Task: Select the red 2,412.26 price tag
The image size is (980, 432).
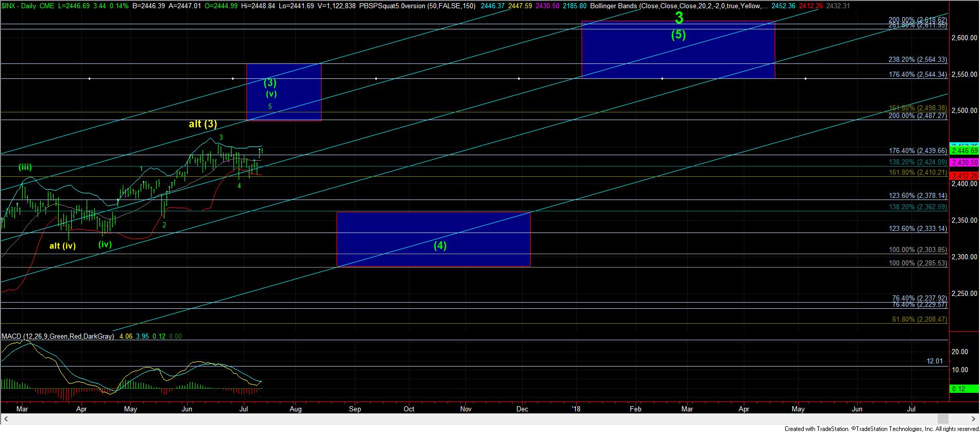Action: click(964, 176)
